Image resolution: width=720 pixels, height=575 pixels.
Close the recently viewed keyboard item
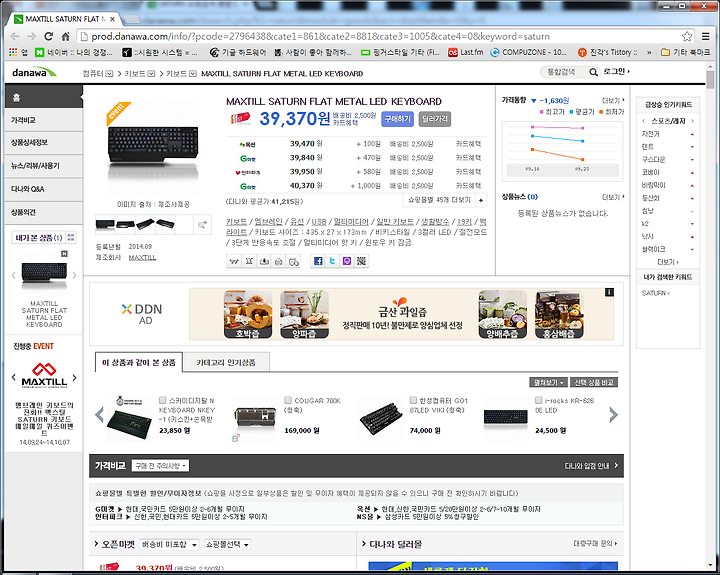click(x=64, y=254)
